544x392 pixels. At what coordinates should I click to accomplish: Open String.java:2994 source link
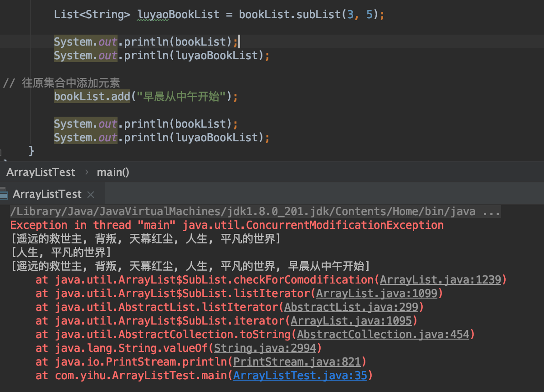pyautogui.click(x=265, y=348)
